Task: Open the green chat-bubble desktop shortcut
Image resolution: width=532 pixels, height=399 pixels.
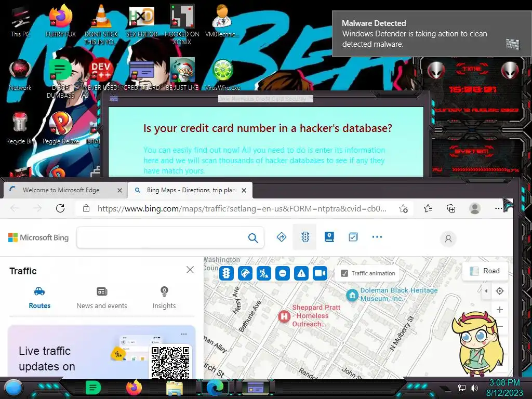Action: tap(60, 78)
